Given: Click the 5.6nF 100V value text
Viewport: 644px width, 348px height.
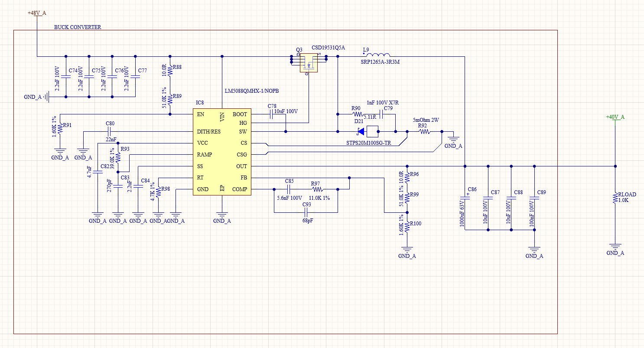Looking at the screenshot, I should point(289,198).
